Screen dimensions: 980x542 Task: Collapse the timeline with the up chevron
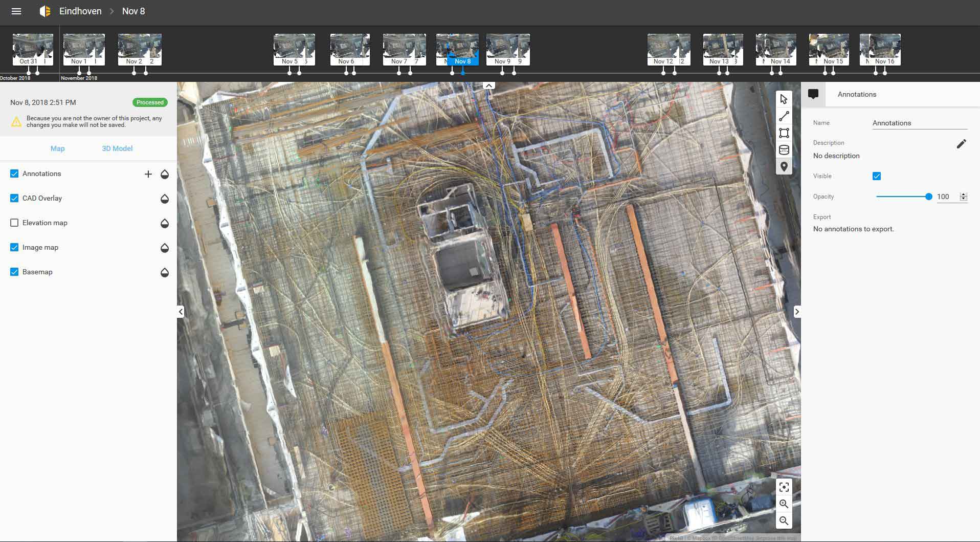tap(489, 85)
